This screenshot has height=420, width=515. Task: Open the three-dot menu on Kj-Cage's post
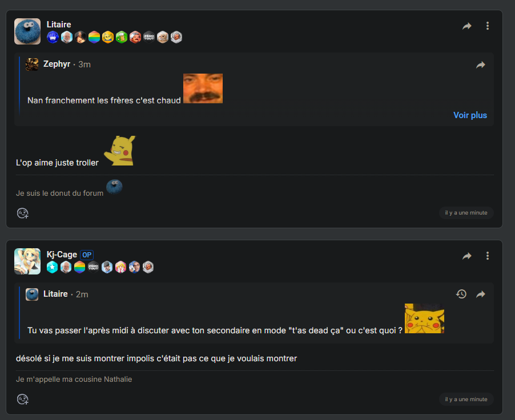coord(488,256)
